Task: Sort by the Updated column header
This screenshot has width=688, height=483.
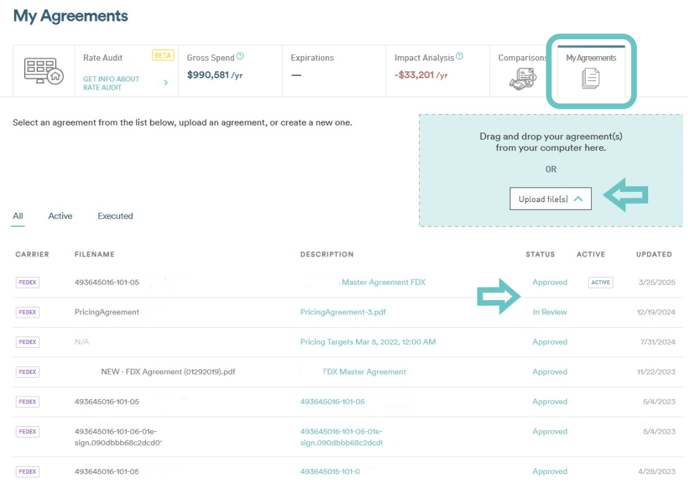Action: (653, 254)
